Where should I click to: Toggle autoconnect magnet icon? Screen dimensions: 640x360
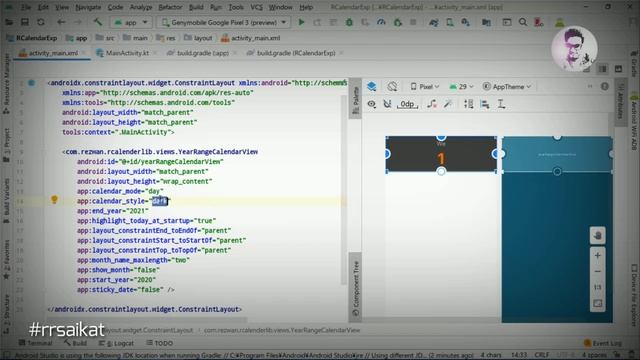pyautogui.click(x=387, y=104)
